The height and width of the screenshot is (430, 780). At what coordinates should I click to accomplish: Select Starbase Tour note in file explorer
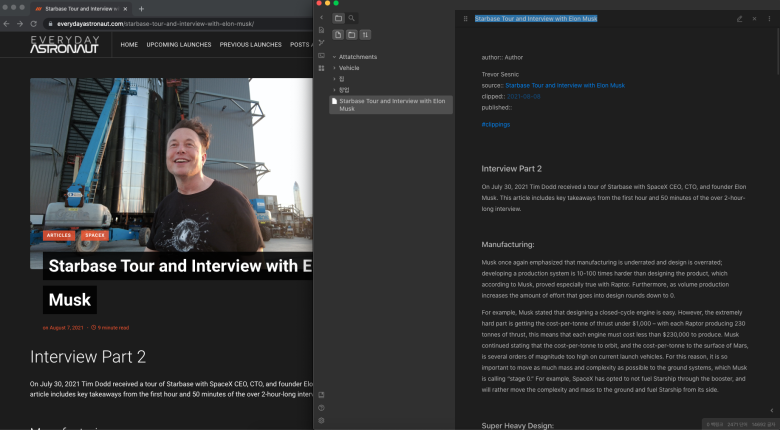(391, 105)
